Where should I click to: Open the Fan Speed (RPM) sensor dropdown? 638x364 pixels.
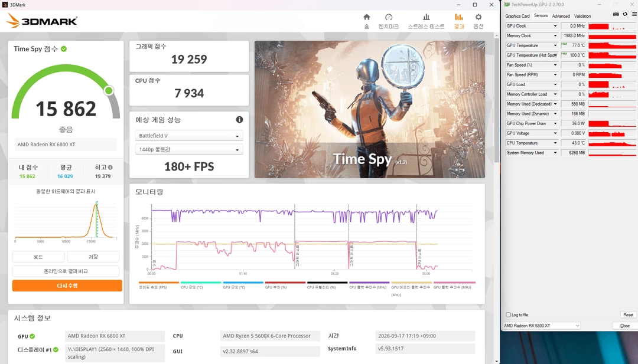click(555, 75)
